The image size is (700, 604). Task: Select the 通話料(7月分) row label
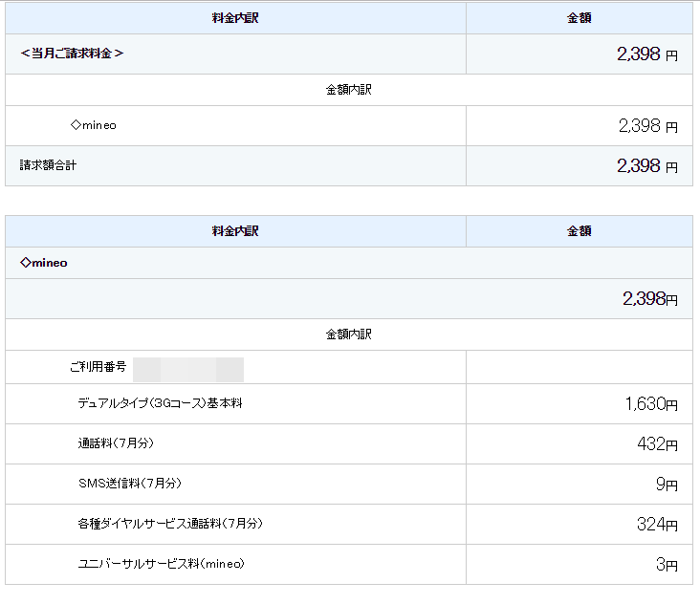click(116, 443)
